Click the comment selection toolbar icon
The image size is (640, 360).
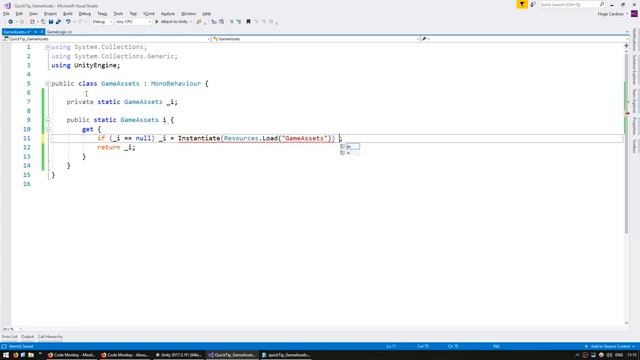(231, 22)
